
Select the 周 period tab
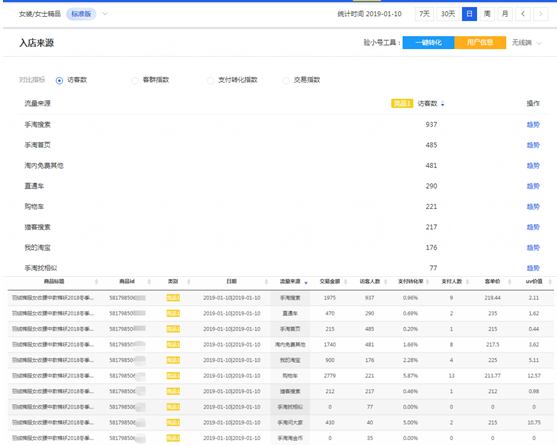487,14
